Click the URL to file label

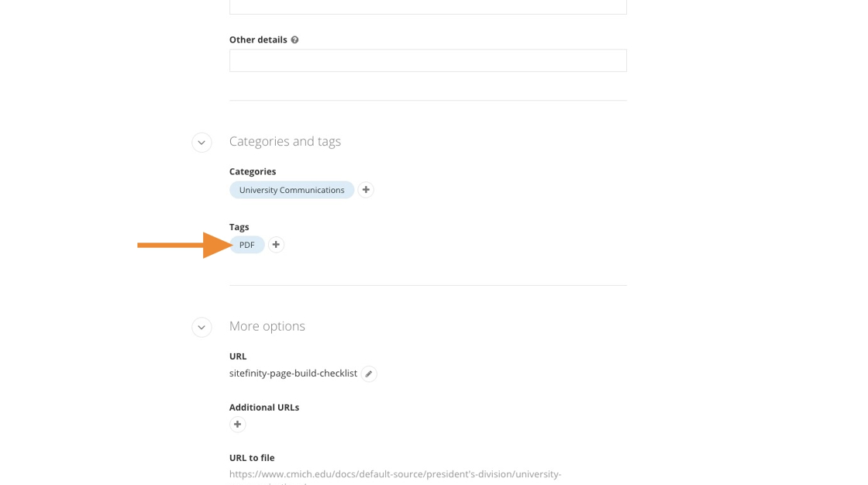click(252, 458)
